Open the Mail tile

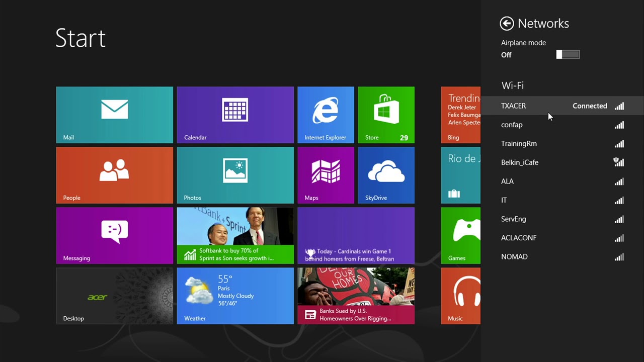click(x=114, y=115)
